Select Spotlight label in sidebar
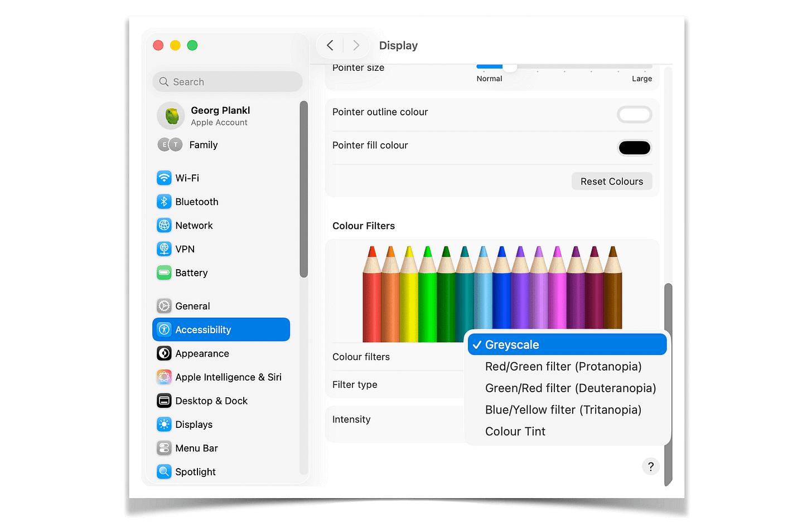812x526 pixels. (195, 472)
